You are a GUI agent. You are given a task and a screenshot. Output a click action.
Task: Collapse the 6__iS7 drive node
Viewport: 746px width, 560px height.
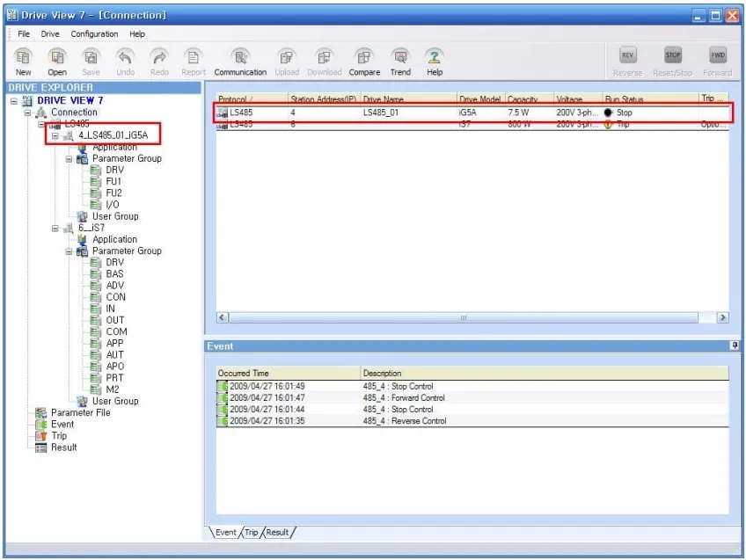tap(55, 228)
